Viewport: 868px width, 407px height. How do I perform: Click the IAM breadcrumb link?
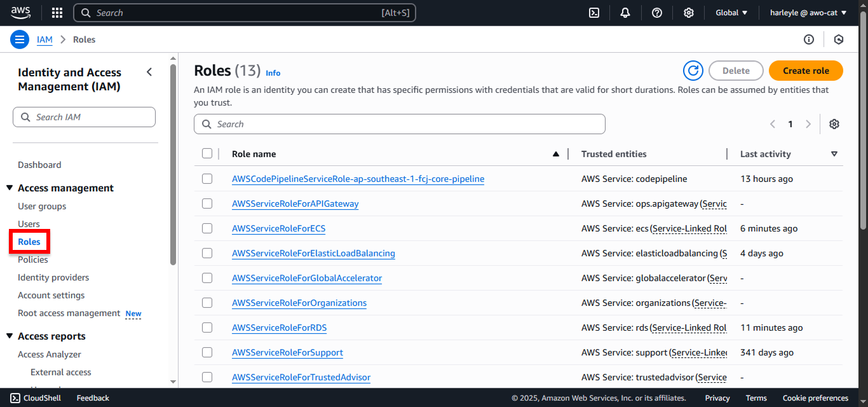click(44, 39)
